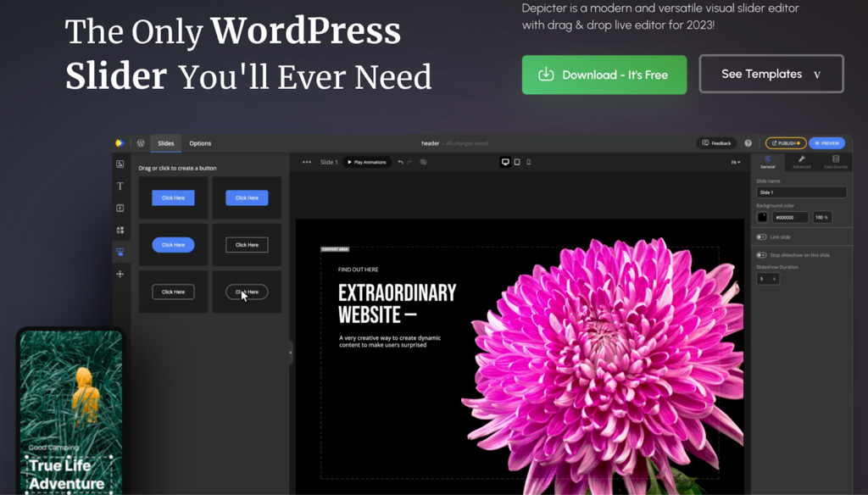The image size is (868, 495).
Task: Expand the See Templates dropdown
Action: (816, 75)
